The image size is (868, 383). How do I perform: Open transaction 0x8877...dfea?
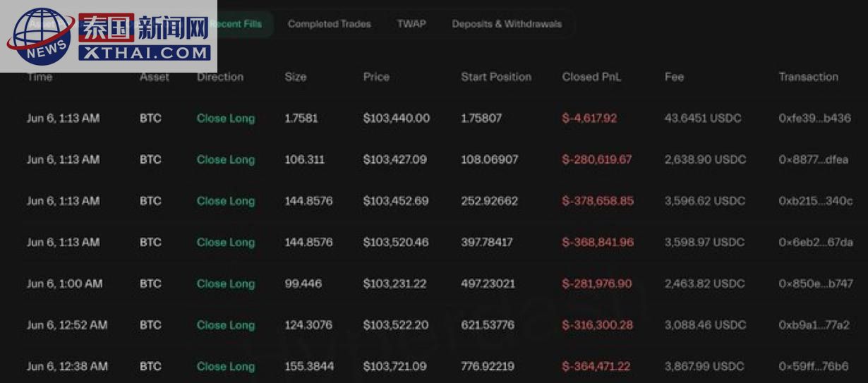point(813,159)
